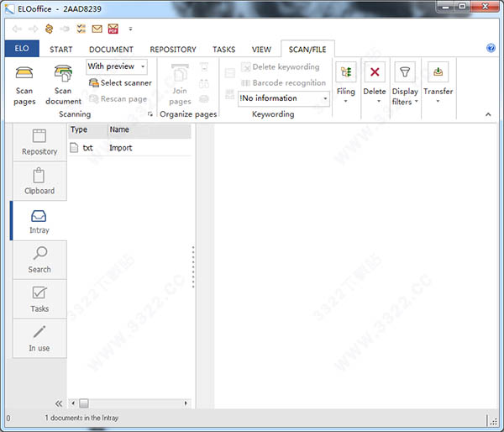This screenshot has width=504, height=432.
Task: Click Select scanner
Action: click(x=120, y=82)
